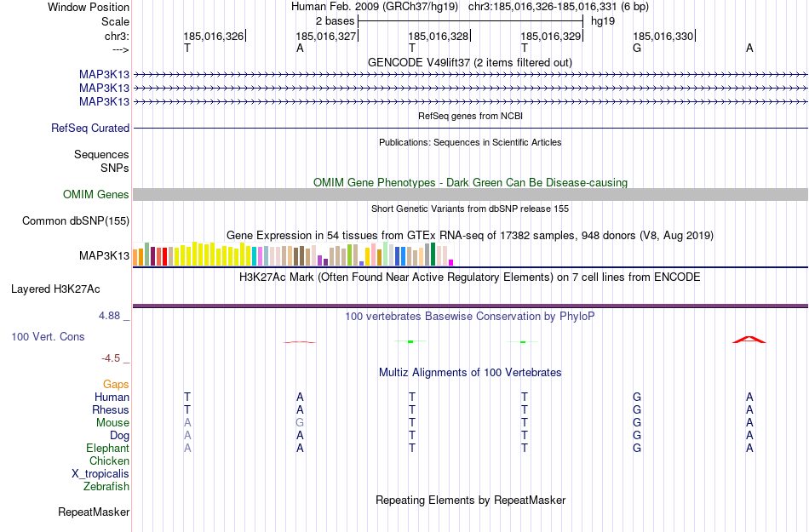This screenshot has height=532, width=809.
Task: Click MAP3K13 label beside GTEx bar chart
Action: [104, 255]
